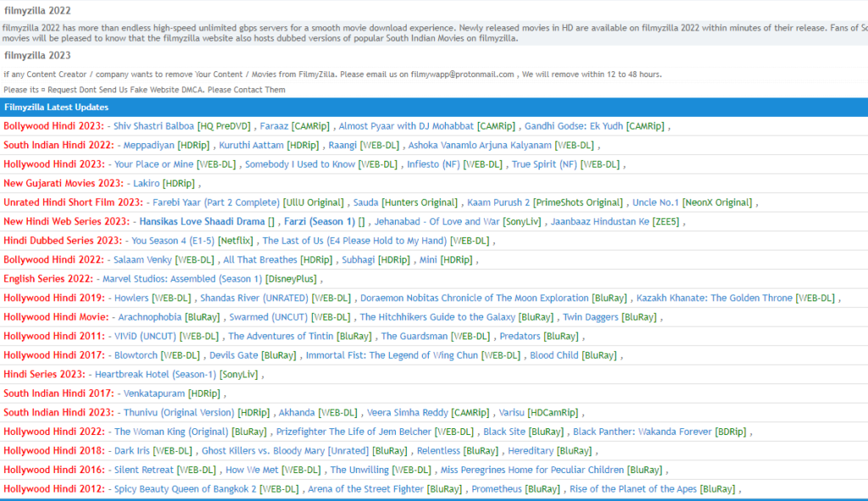Open Miss Peregrines Home for Peculiar Children
The width and height of the screenshot is (868, 501).
532,470
